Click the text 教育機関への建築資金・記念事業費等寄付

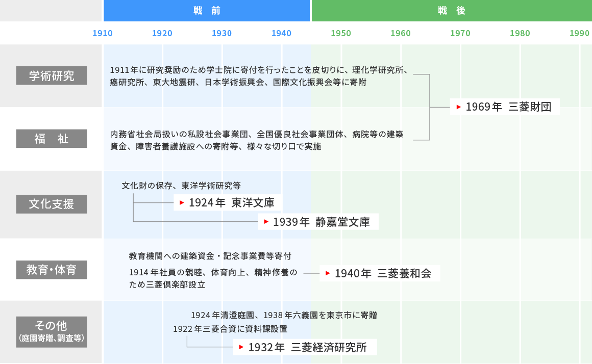[x=210, y=256]
